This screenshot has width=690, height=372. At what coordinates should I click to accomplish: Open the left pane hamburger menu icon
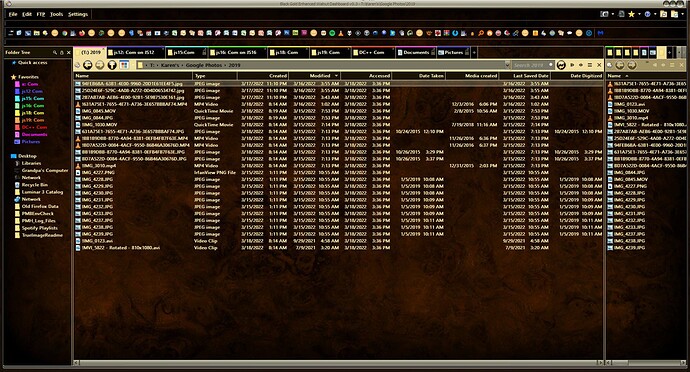(590, 65)
